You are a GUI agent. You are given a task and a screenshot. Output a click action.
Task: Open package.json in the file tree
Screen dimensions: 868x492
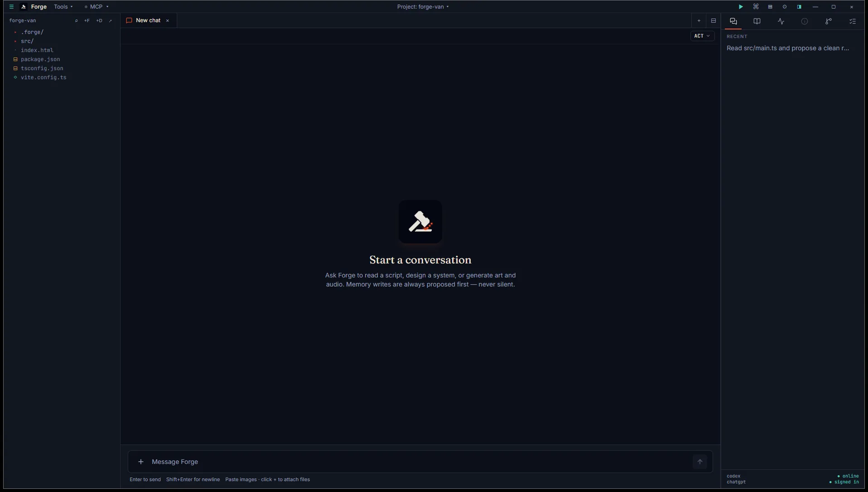(x=40, y=59)
